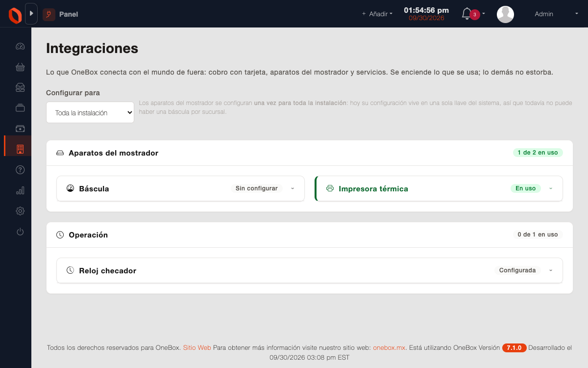Image resolution: width=588 pixels, height=368 pixels.
Task: Expand the Báscula card chevron
Action: 293,188
